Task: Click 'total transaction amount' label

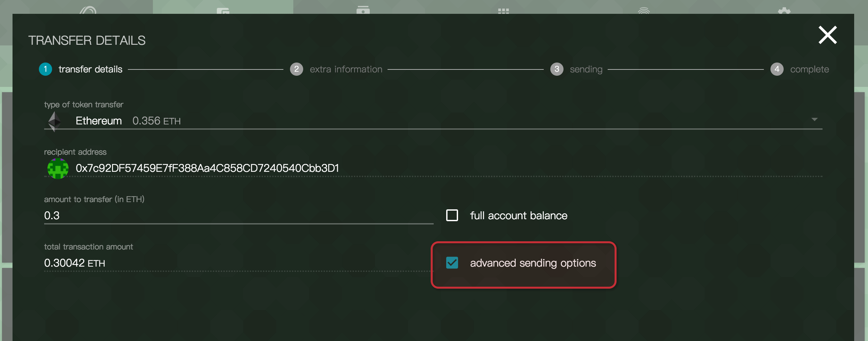Action: tap(88, 247)
